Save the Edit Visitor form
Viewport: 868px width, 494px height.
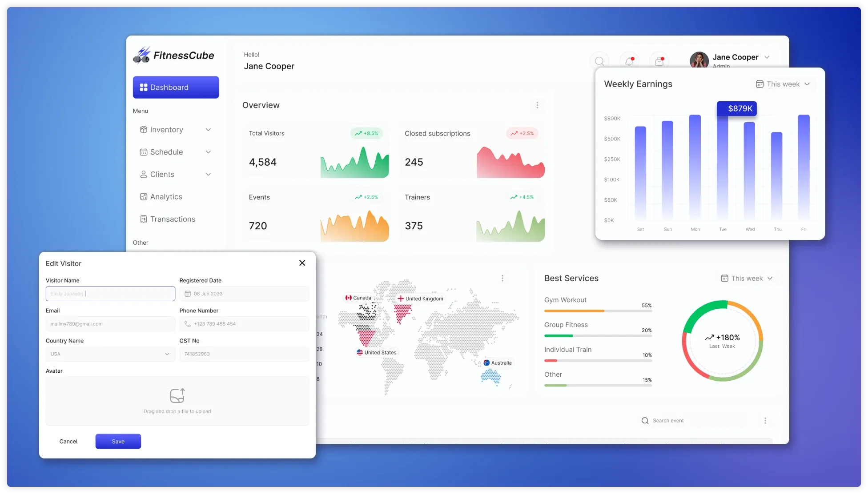[118, 441]
